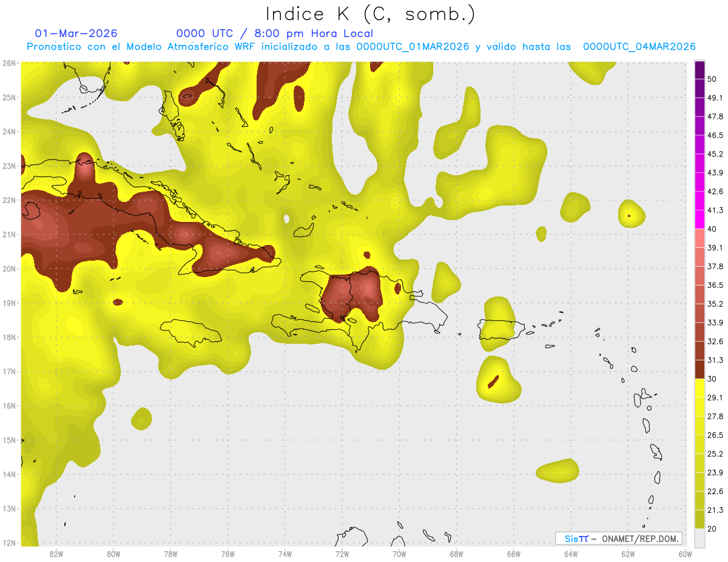Click longitude axis label "78W"

click(x=170, y=554)
